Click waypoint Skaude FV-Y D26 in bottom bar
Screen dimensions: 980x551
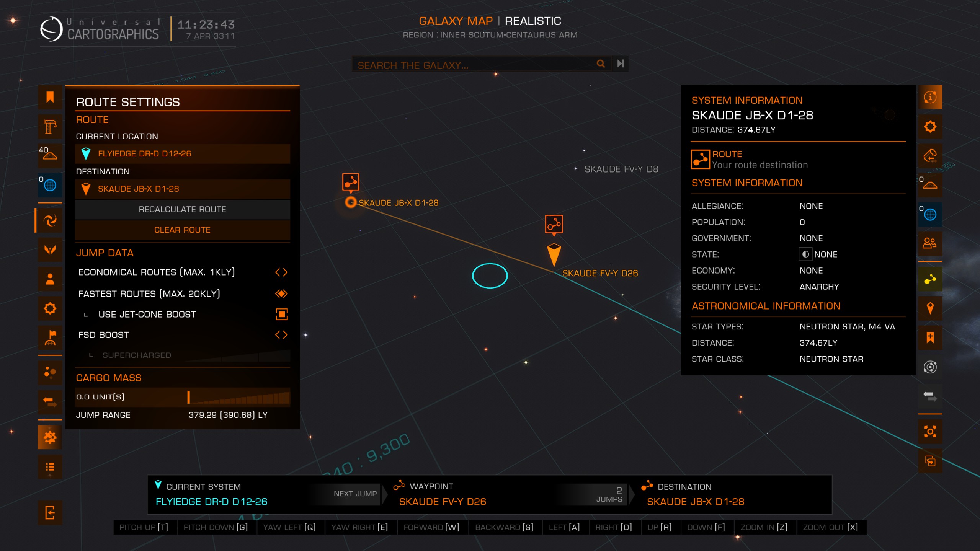[x=443, y=502]
